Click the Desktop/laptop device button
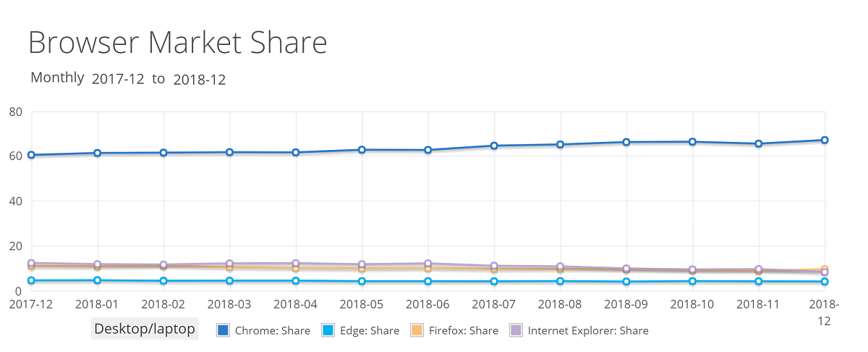Image resolution: width=868 pixels, height=352 pixels. coord(145,329)
